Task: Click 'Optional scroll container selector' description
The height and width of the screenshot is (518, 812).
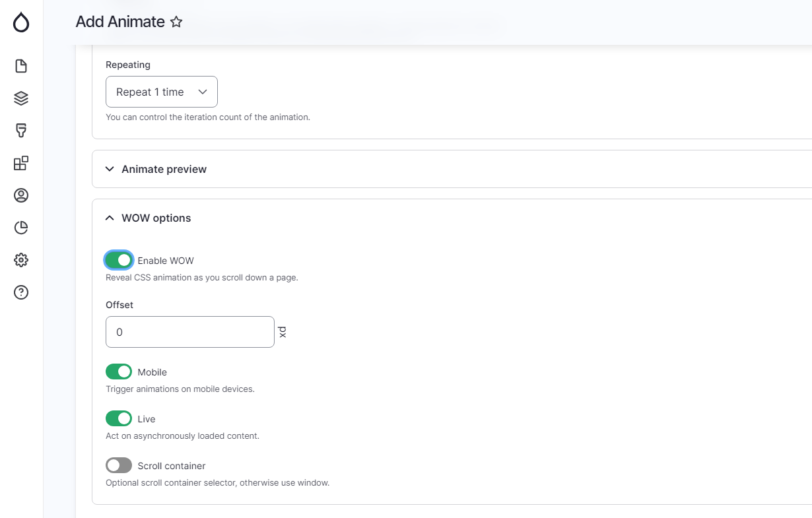Action: point(217,482)
